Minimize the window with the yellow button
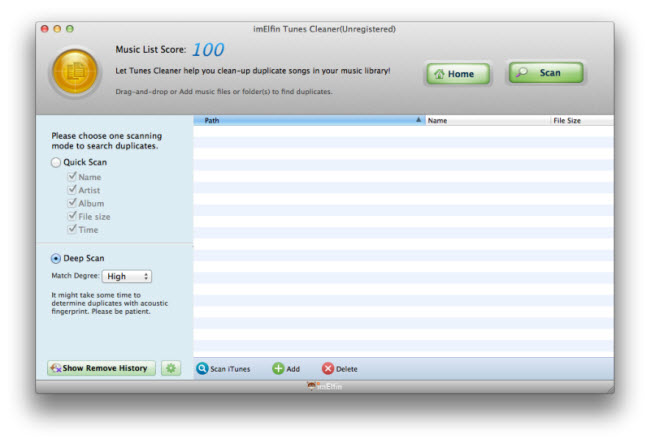650x443 pixels. tap(57, 29)
